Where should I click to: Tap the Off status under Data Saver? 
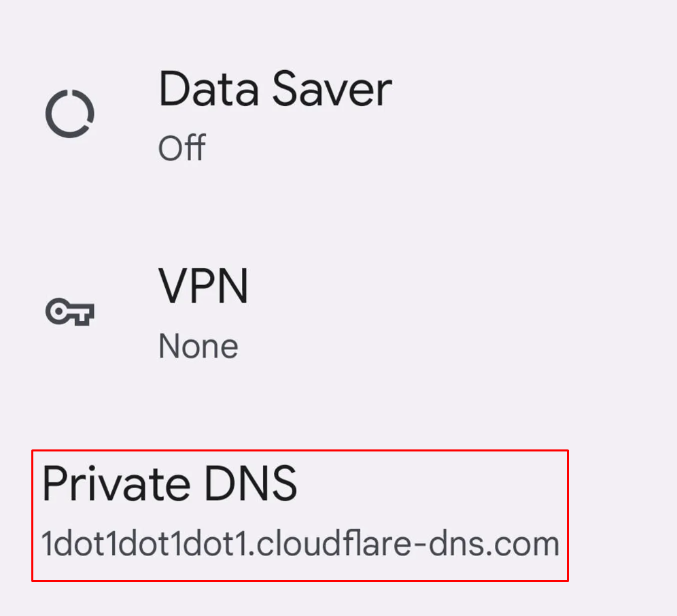tap(182, 148)
